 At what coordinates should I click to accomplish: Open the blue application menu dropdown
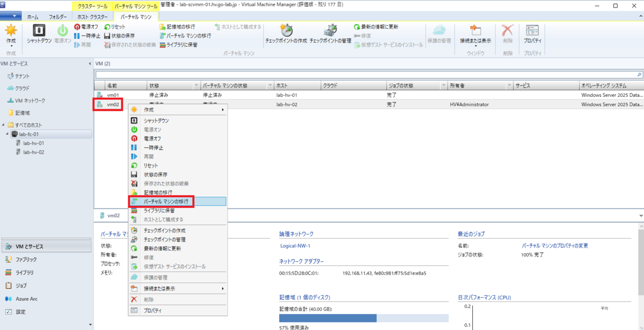[x=11, y=17]
